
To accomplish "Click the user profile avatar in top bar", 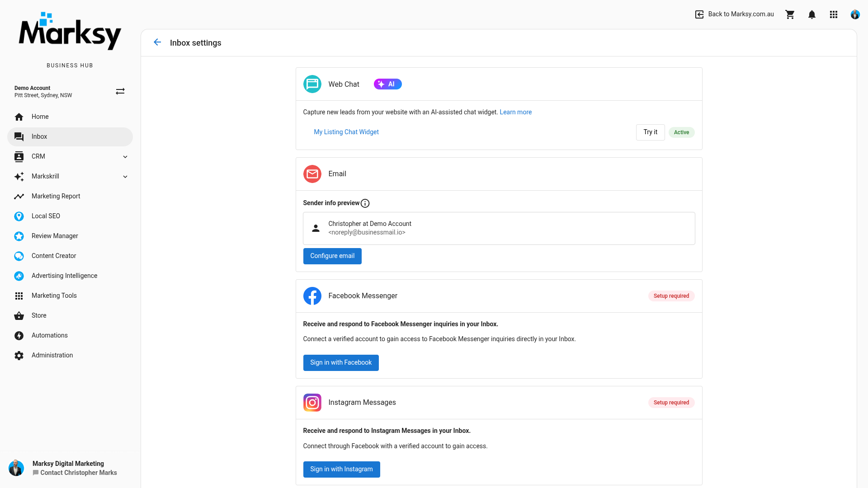I will [855, 14].
